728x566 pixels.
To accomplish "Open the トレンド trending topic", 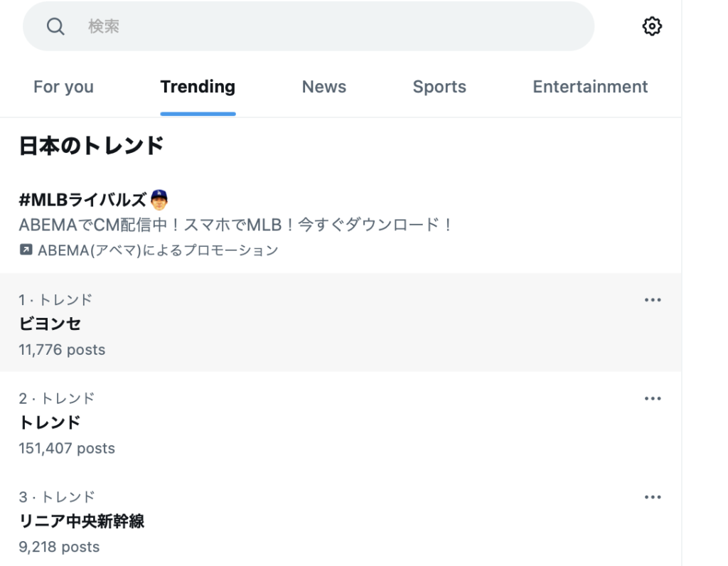I will tap(50, 422).
